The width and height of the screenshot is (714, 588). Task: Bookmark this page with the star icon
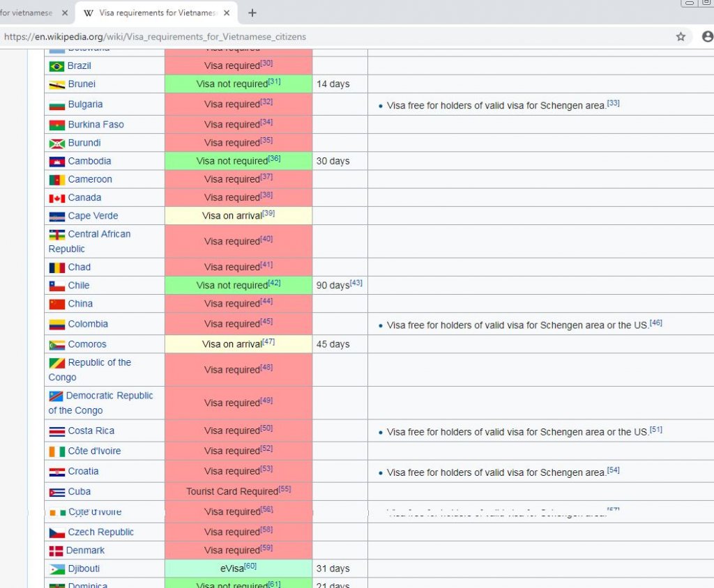click(x=681, y=36)
